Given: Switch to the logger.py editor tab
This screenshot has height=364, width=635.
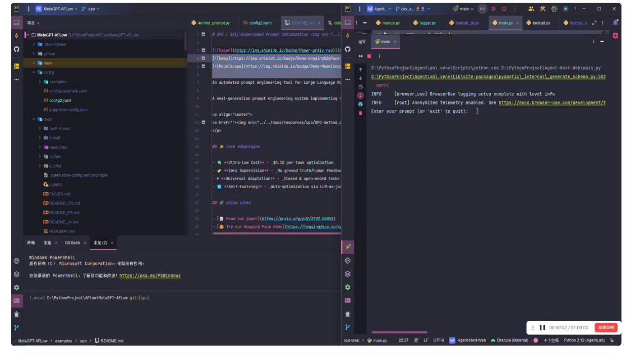Looking at the screenshot, I should point(424,23).
